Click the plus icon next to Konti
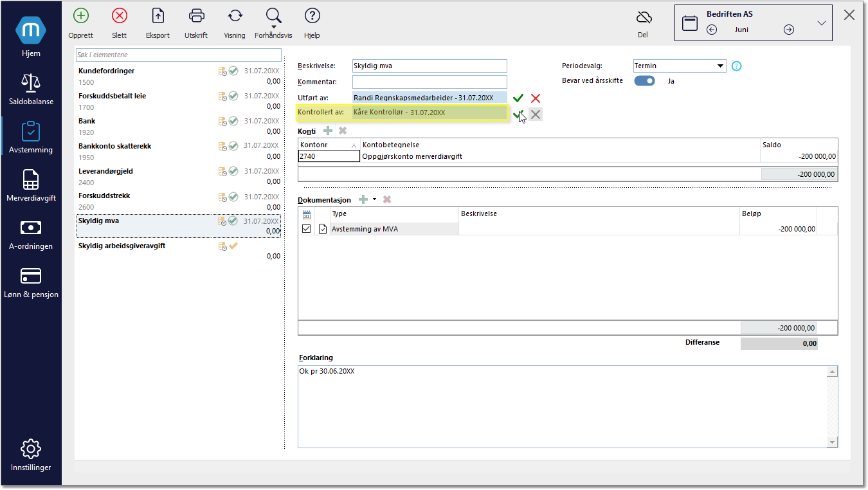Image resolution: width=868 pixels, height=490 pixels. click(x=328, y=131)
